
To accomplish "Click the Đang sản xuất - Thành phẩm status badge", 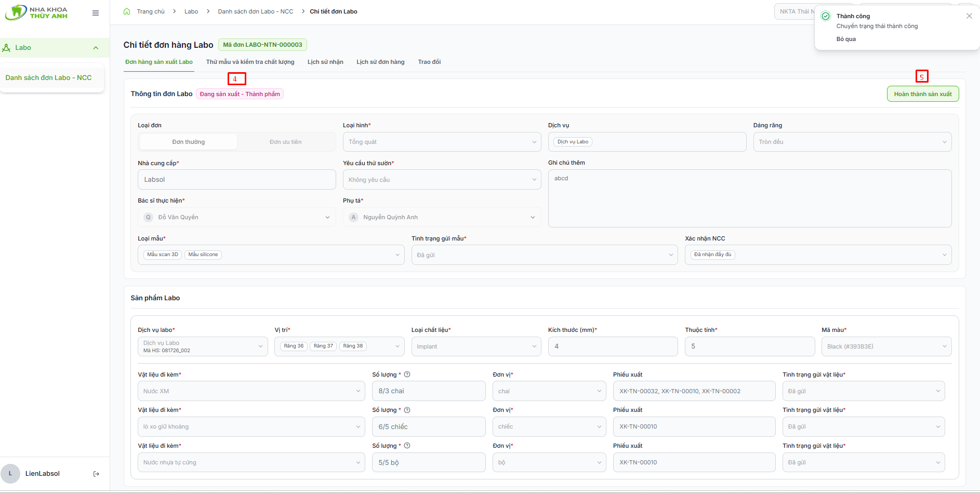I will pos(240,94).
